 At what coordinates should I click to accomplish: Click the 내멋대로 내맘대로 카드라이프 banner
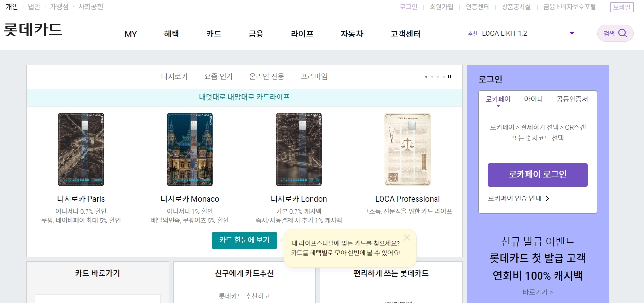pyautogui.click(x=244, y=97)
